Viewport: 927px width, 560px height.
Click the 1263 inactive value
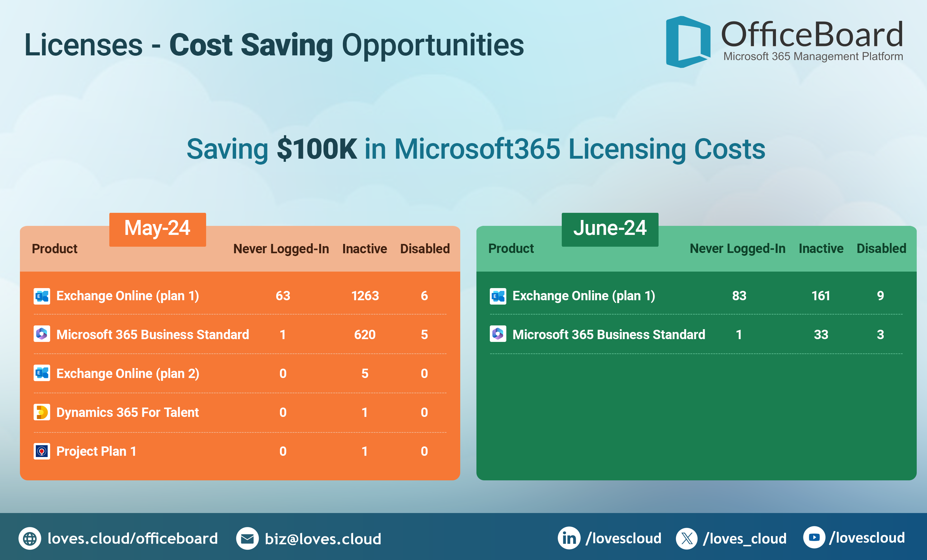coord(365,296)
